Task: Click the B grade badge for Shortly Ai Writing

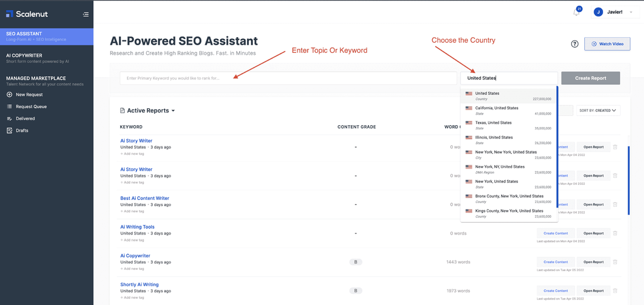Action: click(x=356, y=291)
